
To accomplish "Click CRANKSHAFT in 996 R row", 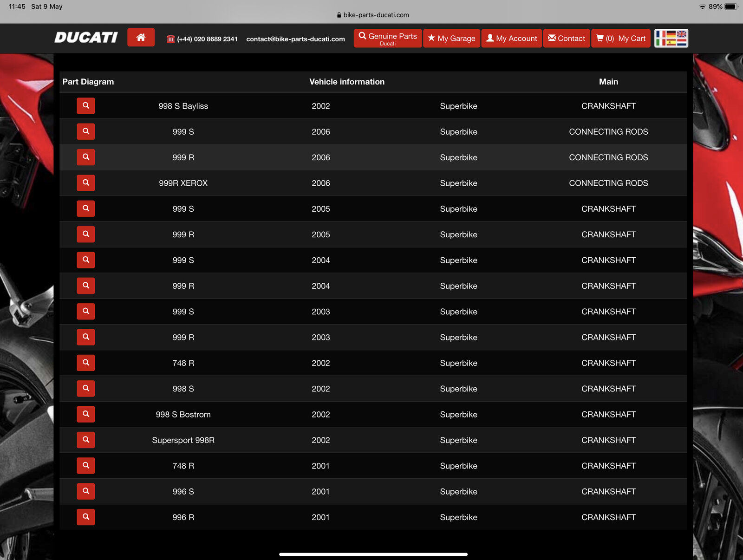I will (608, 517).
